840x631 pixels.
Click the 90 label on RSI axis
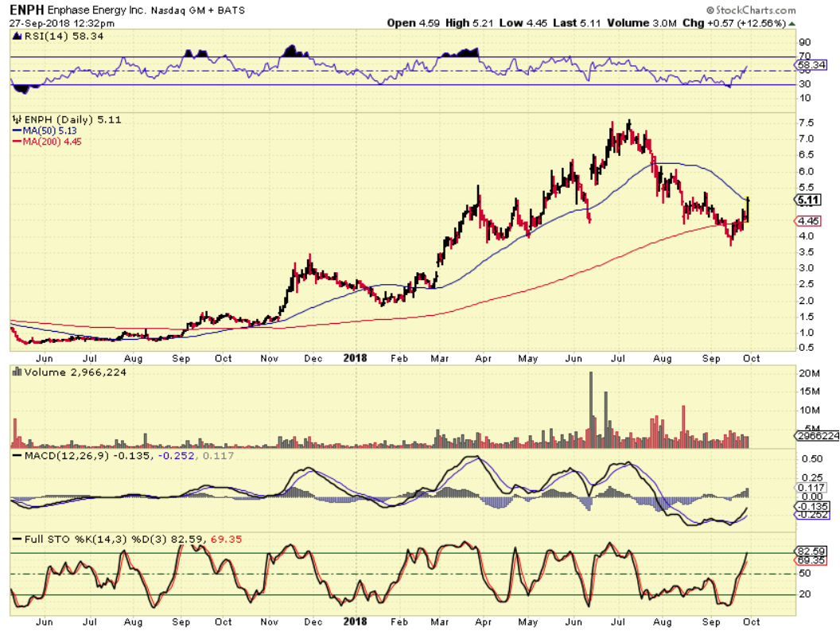point(805,42)
